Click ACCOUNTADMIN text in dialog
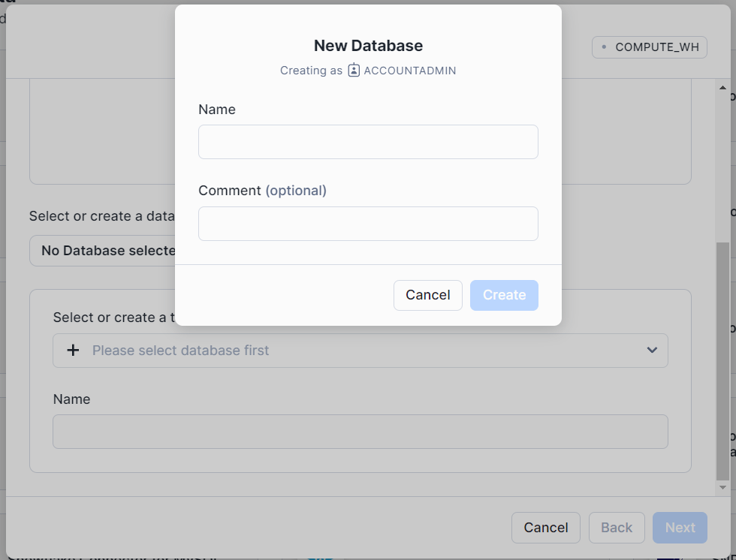Screen dimensions: 736x560 (x=410, y=71)
